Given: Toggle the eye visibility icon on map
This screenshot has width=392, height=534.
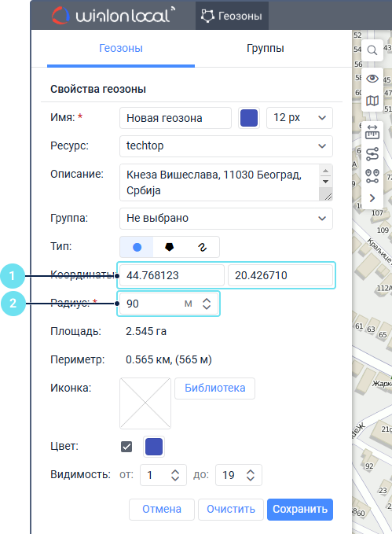Looking at the screenshot, I should [372, 79].
